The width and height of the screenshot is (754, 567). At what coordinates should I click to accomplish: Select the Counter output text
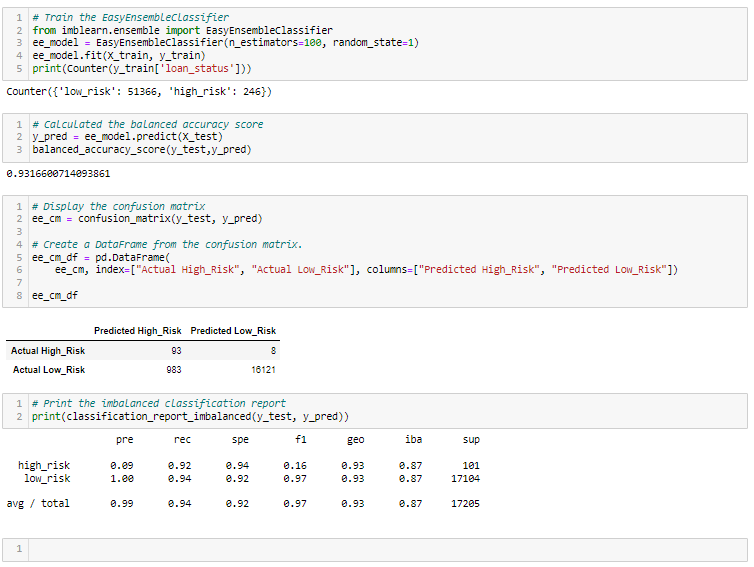coord(139,91)
